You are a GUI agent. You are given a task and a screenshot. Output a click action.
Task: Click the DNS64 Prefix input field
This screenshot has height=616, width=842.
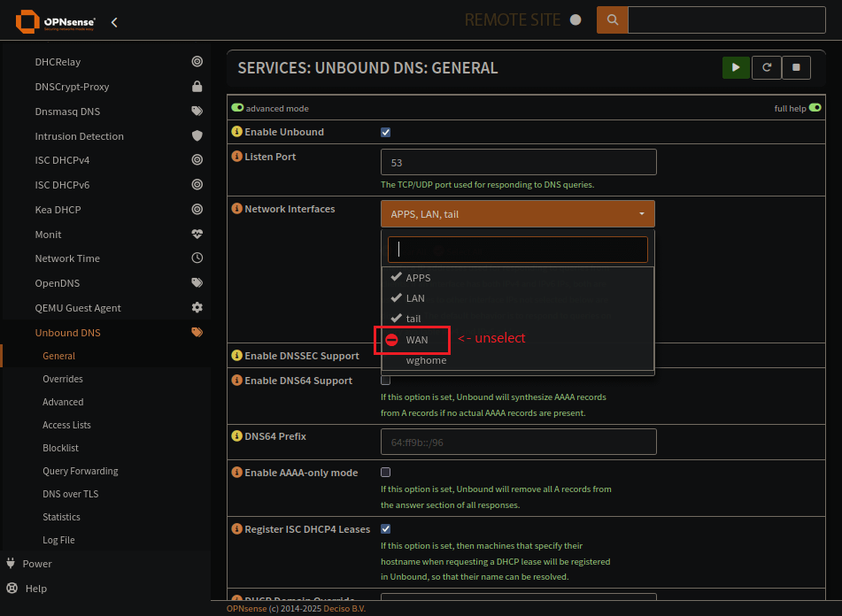click(x=518, y=442)
